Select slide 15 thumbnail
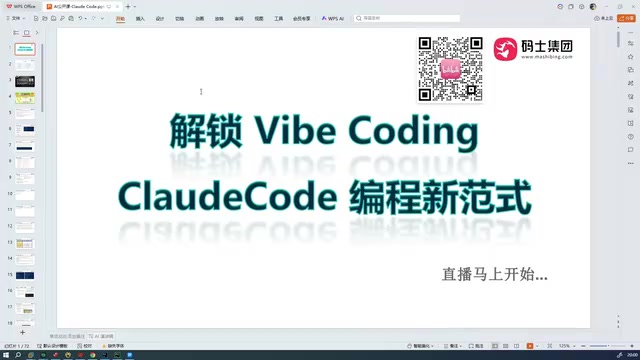Screen dimensions: 640x360 25,276
